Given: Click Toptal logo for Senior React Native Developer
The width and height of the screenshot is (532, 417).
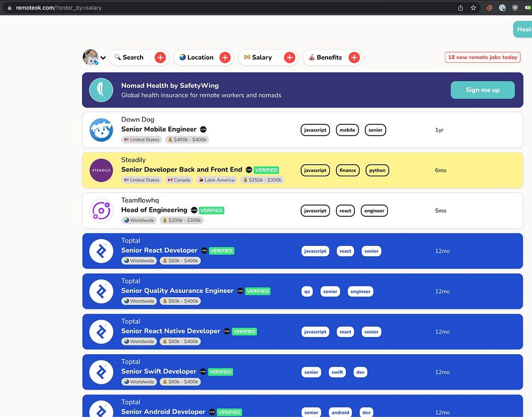Looking at the screenshot, I should click(101, 332).
